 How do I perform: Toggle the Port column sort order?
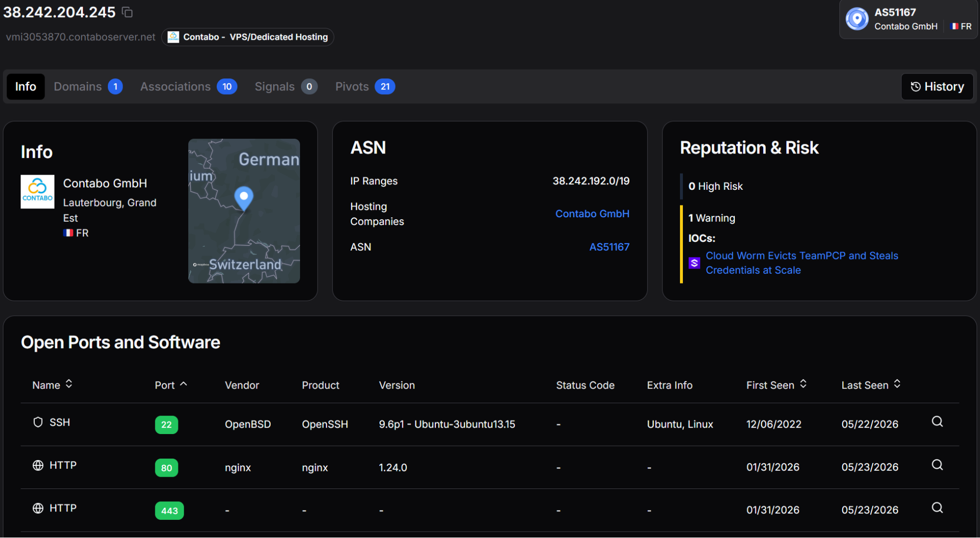tap(171, 385)
